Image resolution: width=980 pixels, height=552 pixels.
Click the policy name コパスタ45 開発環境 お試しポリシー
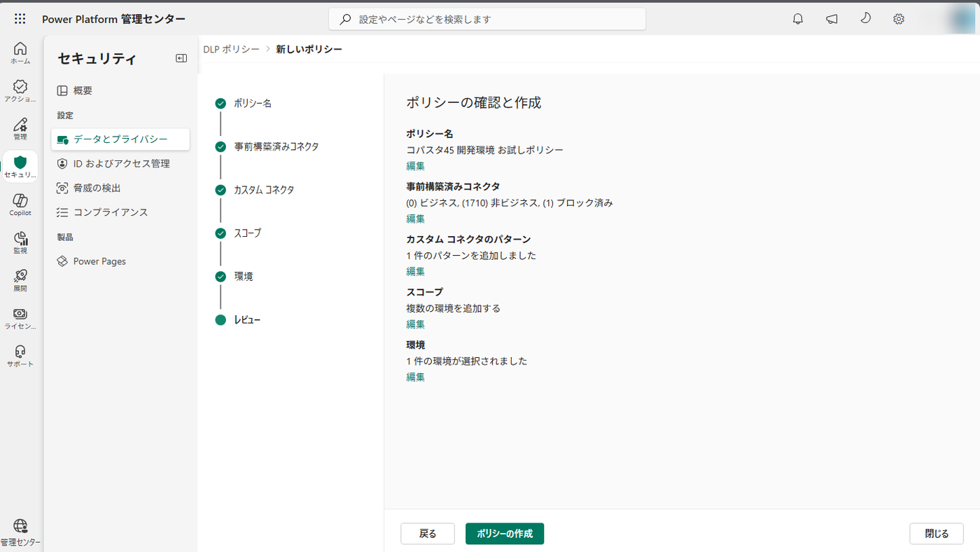click(485, 150)
